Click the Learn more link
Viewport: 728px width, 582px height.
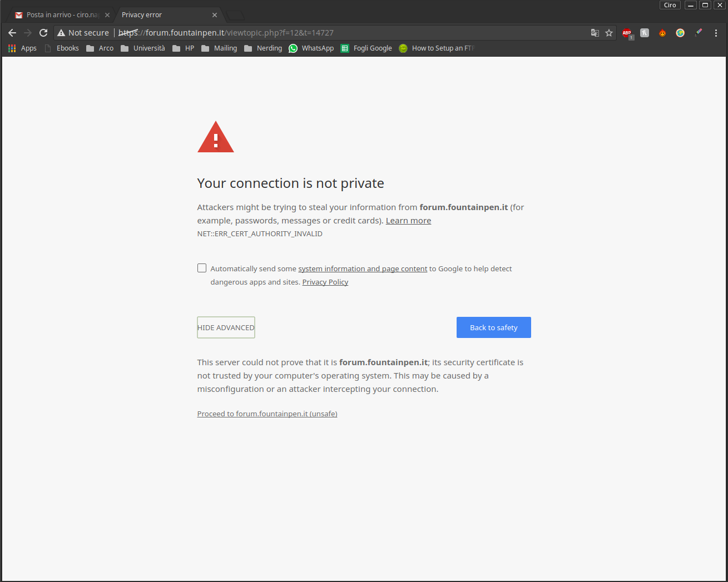click(408, 221)
